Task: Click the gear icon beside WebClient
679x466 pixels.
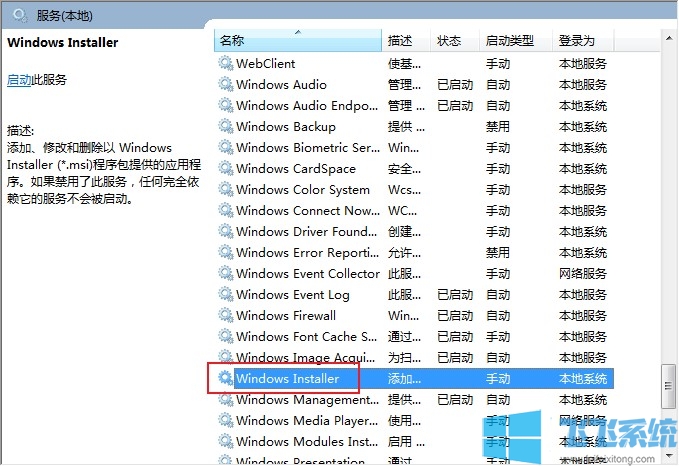Action: pos(226,63)
